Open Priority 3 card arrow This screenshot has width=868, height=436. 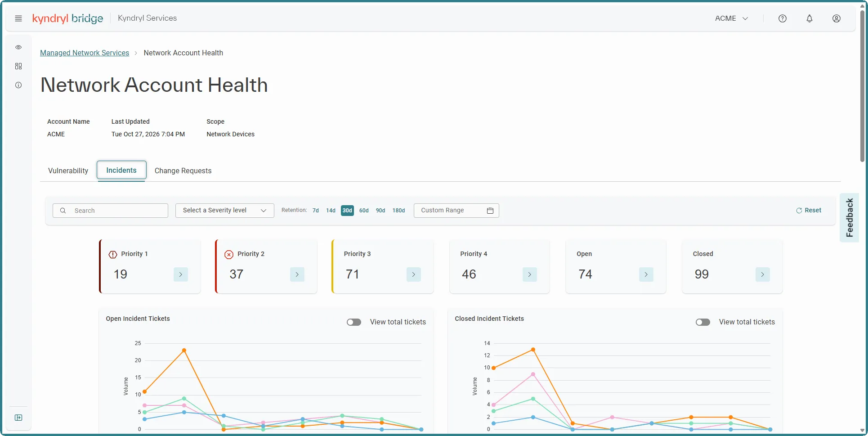pos(414,274)
